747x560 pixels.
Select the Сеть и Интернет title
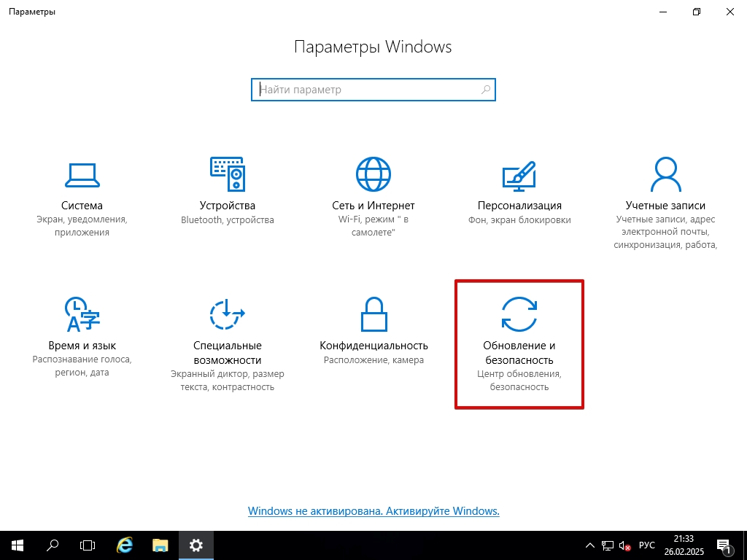pyautogui.click(x=373, y=205)
